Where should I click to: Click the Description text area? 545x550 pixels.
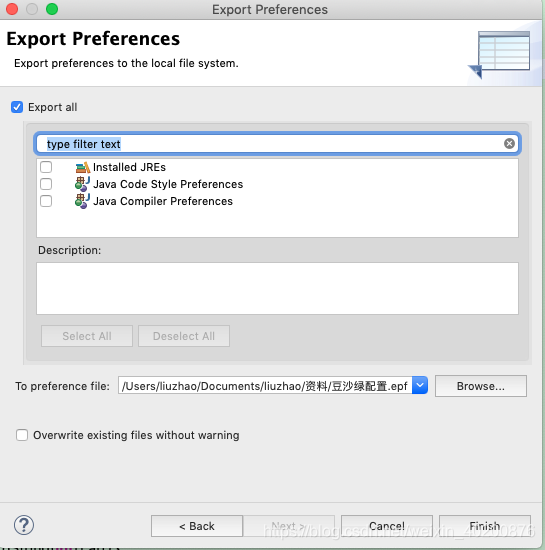(277, 288)
